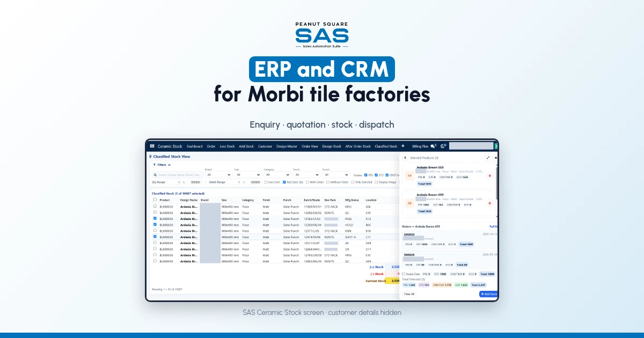Click the plus icon after Classified Stock
Screen dimensions: 644x338
coord(403,146)
